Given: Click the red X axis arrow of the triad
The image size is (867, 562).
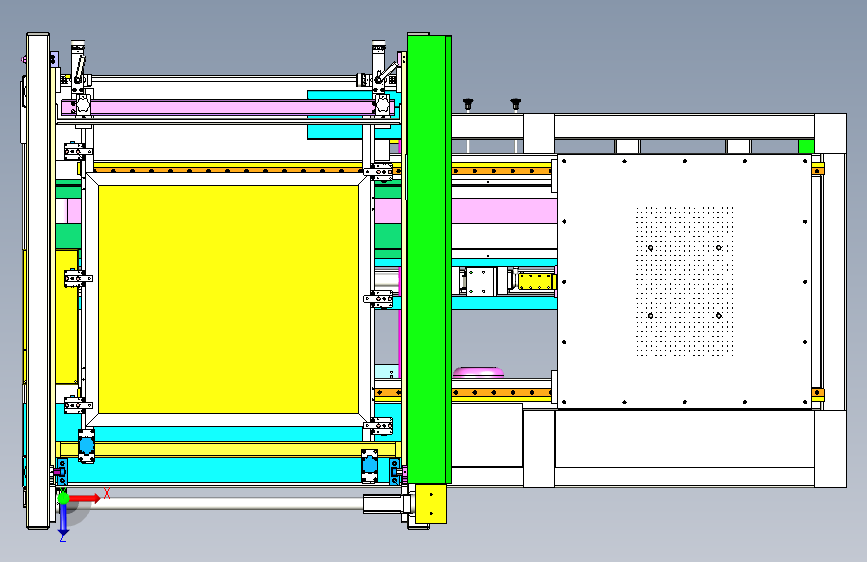Looking at the screenshot, I should [85, 498].
